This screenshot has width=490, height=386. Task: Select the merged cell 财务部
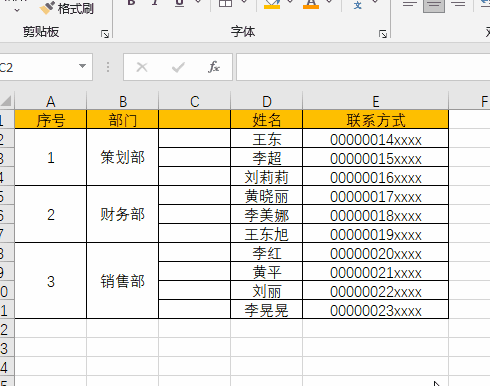(123, 214)
